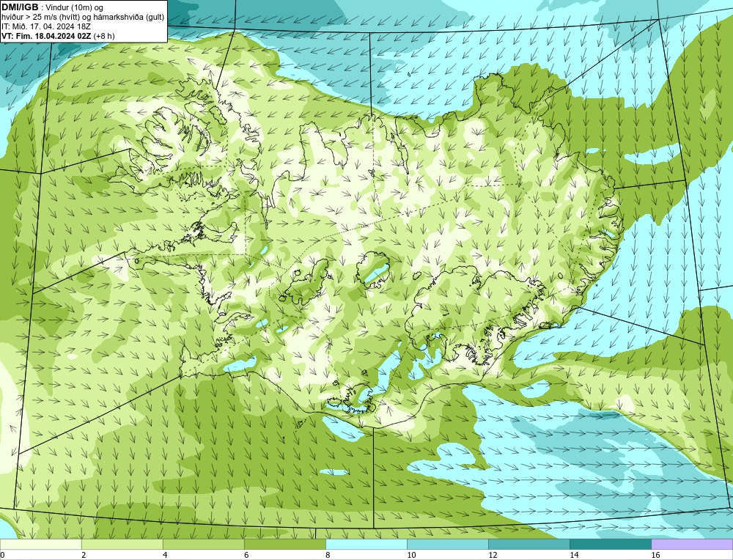Screen dimensions: 733x560
Task: Click the pale cream 0–2 m/s legend swatch
Action: [40, 544]
